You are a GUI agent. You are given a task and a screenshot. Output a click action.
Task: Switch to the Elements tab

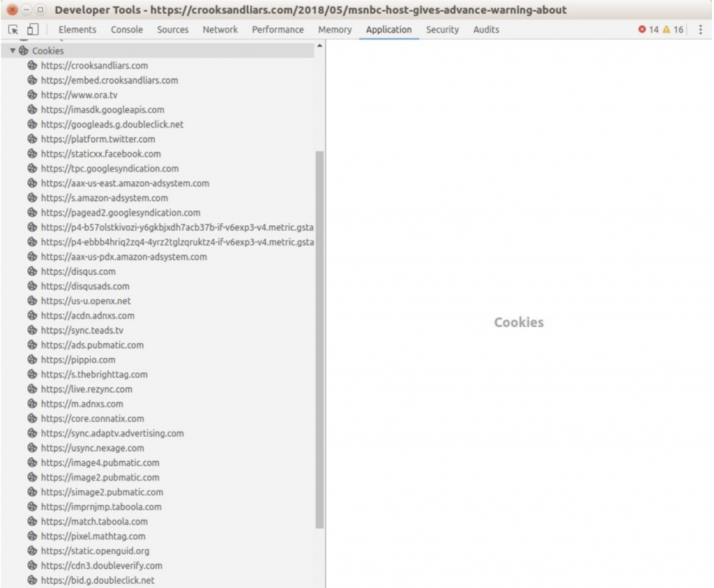(x=77, y=29)
